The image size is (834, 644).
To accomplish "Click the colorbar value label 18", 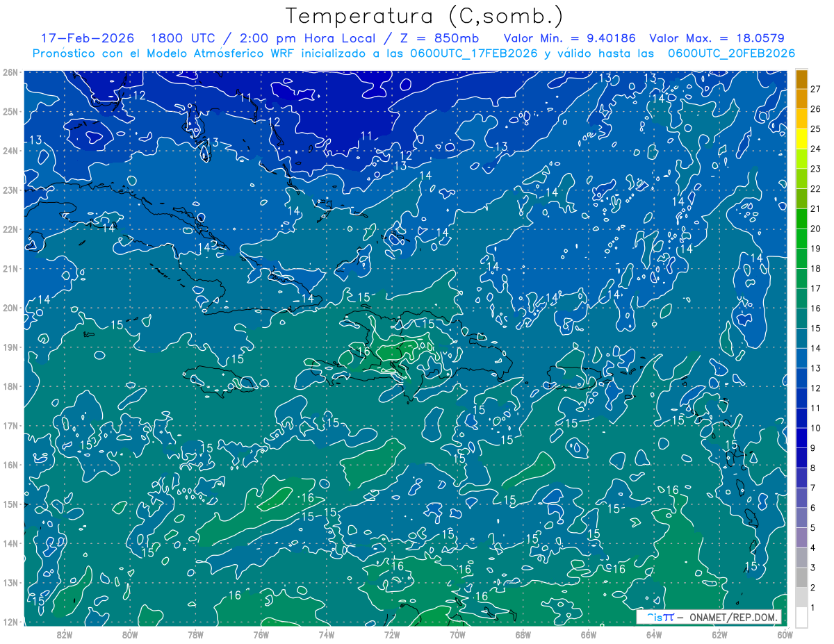I will point(816,269).
